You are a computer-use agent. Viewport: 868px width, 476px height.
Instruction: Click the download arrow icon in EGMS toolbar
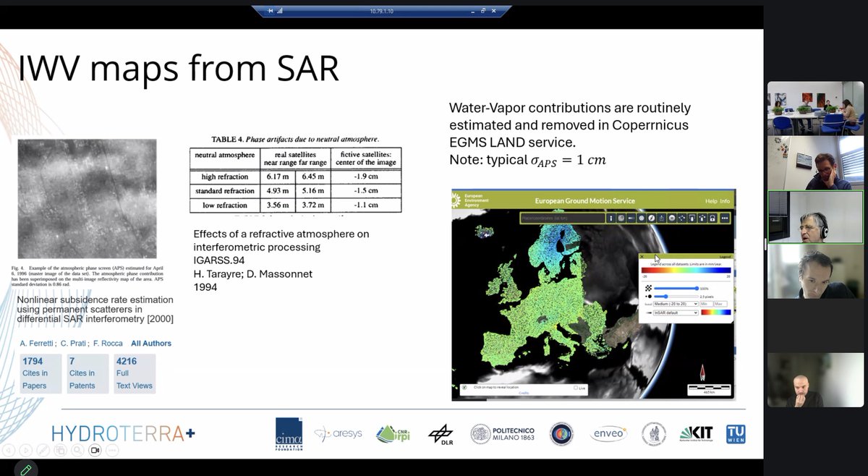692,218
